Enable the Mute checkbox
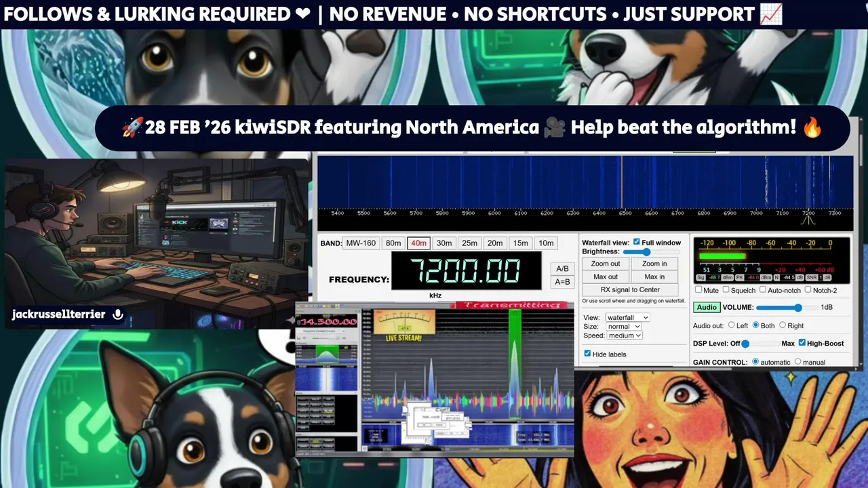The height and width of the screenshot is (488, 868). [699, 290]
